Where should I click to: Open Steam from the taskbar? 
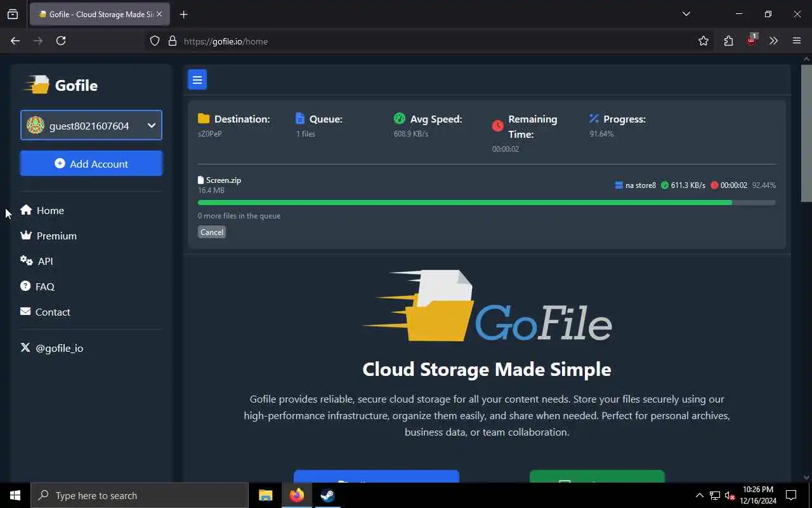pos(327,495)
